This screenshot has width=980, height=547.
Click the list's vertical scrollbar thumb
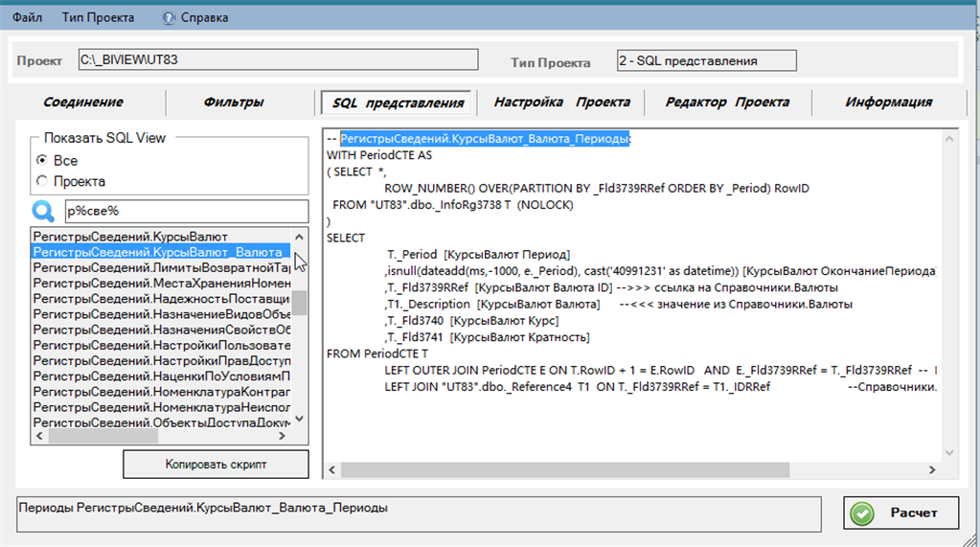click(300, 303)
